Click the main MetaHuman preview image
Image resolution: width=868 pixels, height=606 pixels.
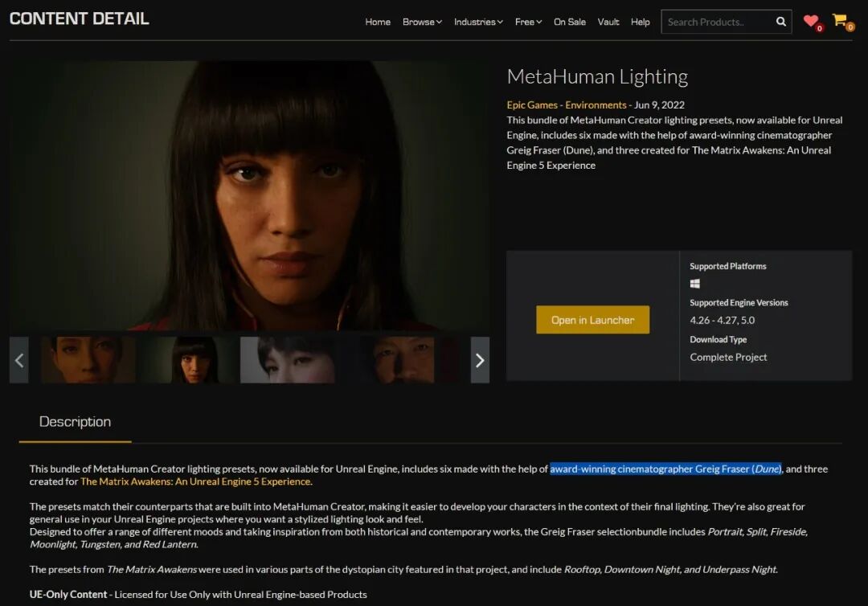point(249,195)
